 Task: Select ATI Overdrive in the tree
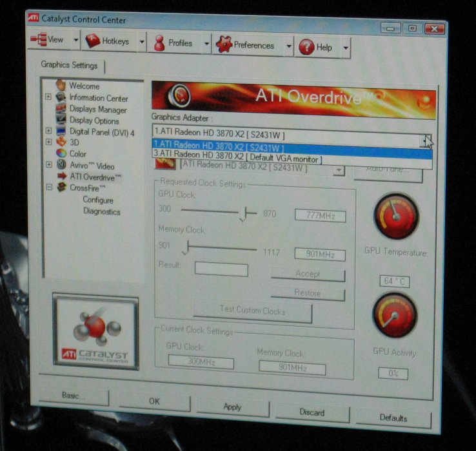(95, 177)
